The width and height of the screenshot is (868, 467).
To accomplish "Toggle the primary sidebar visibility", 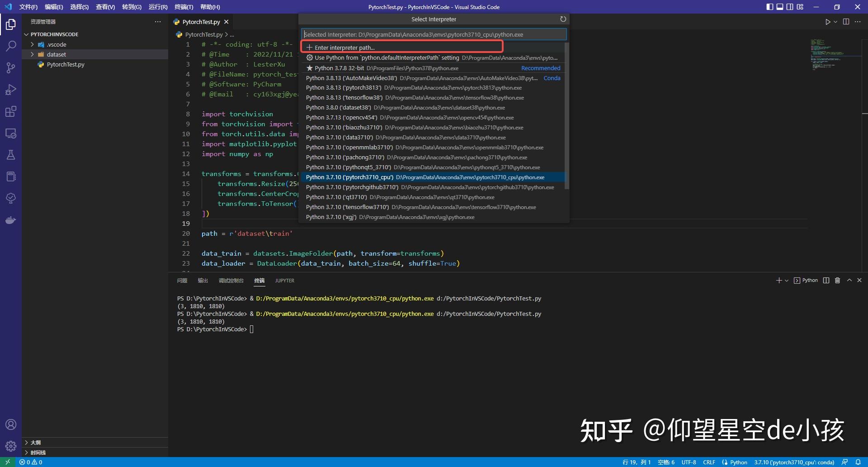I will (769, 7).
